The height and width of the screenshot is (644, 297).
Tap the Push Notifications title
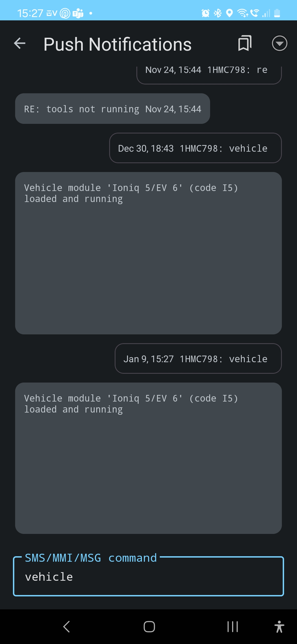(x=117, y=44)
